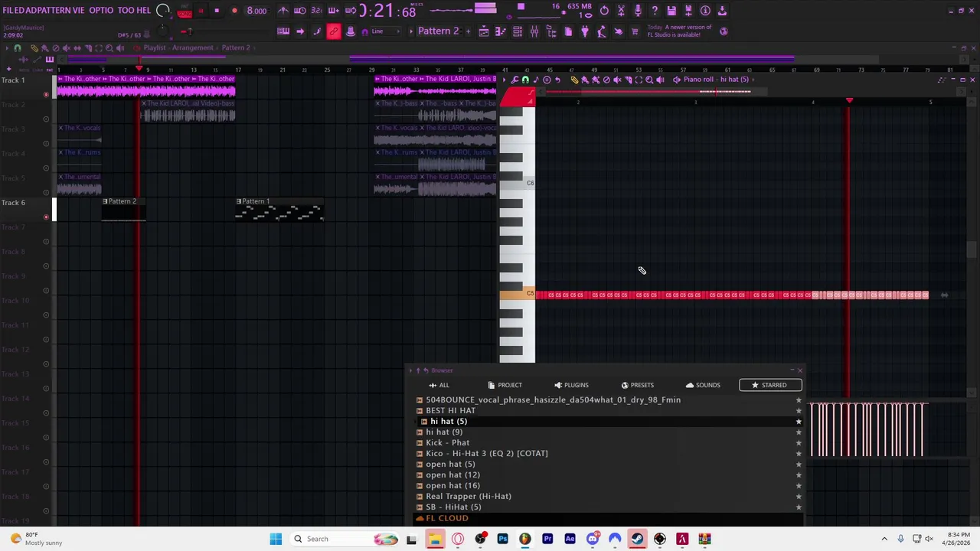Select playlist mute tool
Screen dimensions: 980x551
pyautogui.click(x=67, y=47)
